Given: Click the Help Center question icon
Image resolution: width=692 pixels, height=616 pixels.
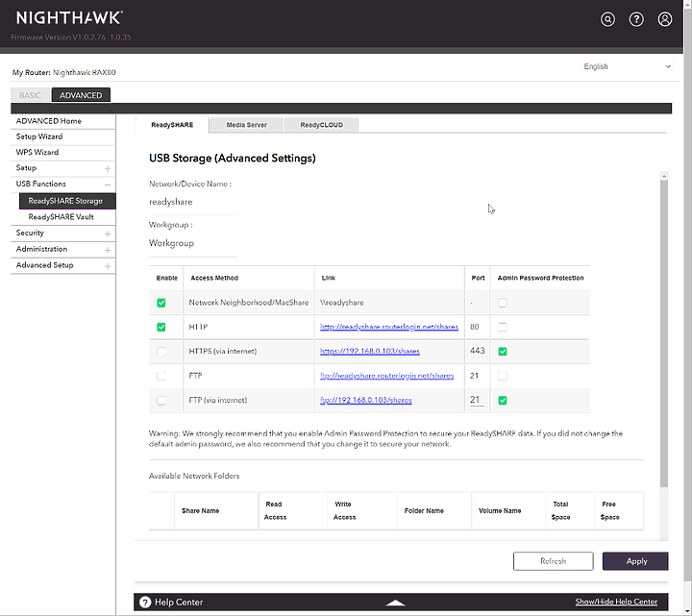Looking at the screenshot, I should click(145, 602).
